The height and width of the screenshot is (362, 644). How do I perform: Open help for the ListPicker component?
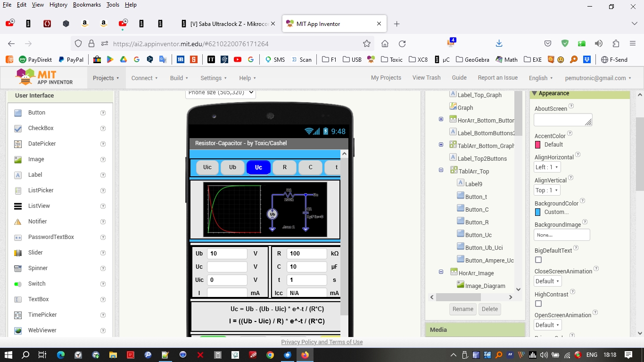(x=103, y=190)
